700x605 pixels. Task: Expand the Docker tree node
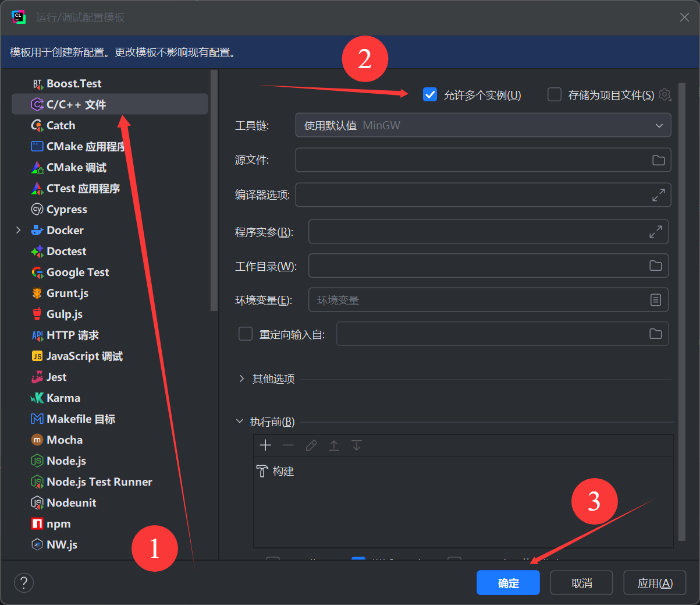[x=19, y=230]
